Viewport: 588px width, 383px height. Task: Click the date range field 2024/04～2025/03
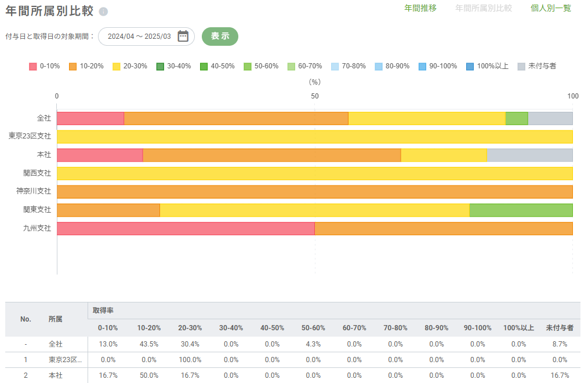pos(139,36)
